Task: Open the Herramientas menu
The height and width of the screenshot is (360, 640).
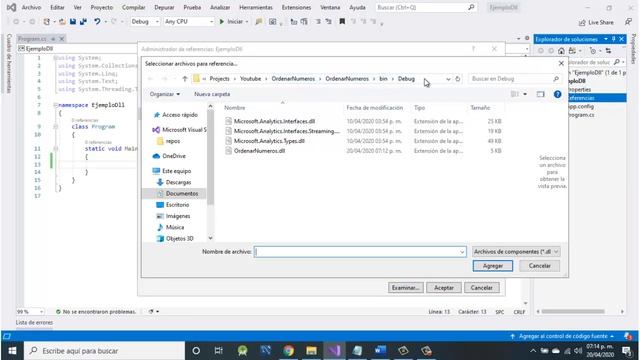Action: pos(256,7)
